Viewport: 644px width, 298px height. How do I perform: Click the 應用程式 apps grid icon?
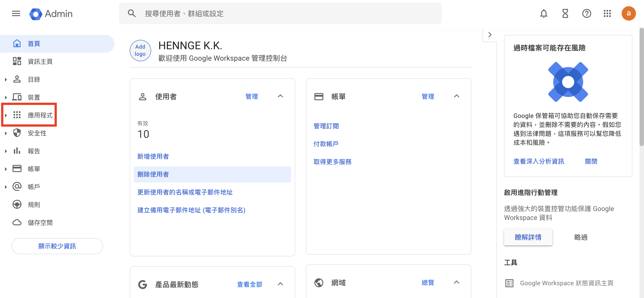point(17,115)
